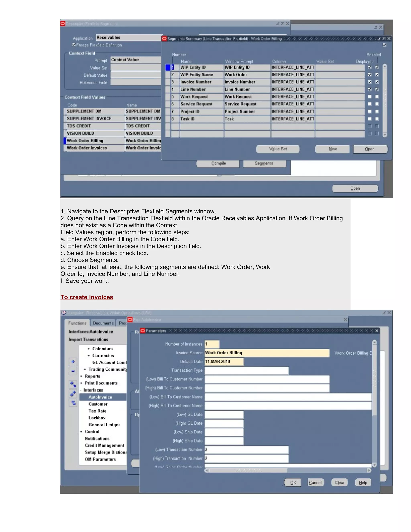Select General Ledger under Interfaces
Screen dimensions: 411x532
point(104,425)
